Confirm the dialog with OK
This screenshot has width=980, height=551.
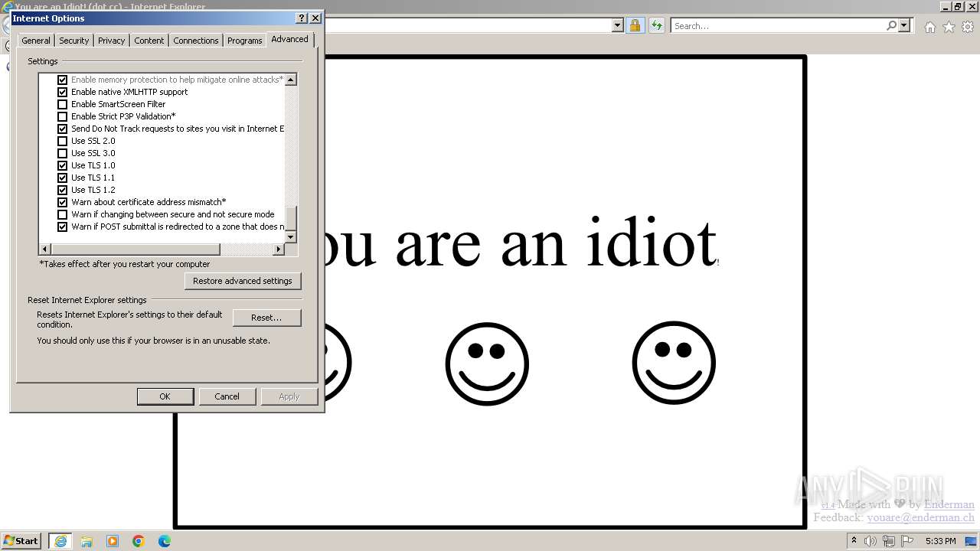tap(165, 396)
